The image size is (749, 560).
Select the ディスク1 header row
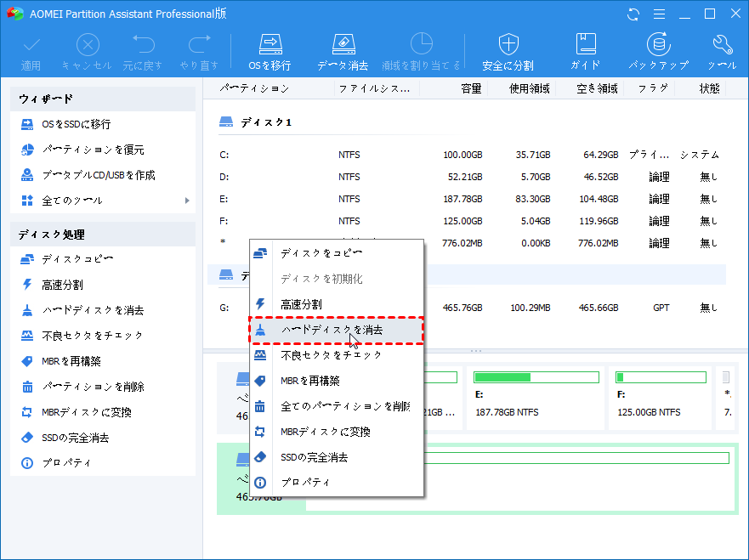pyautogui.click(x=467, y=122)
